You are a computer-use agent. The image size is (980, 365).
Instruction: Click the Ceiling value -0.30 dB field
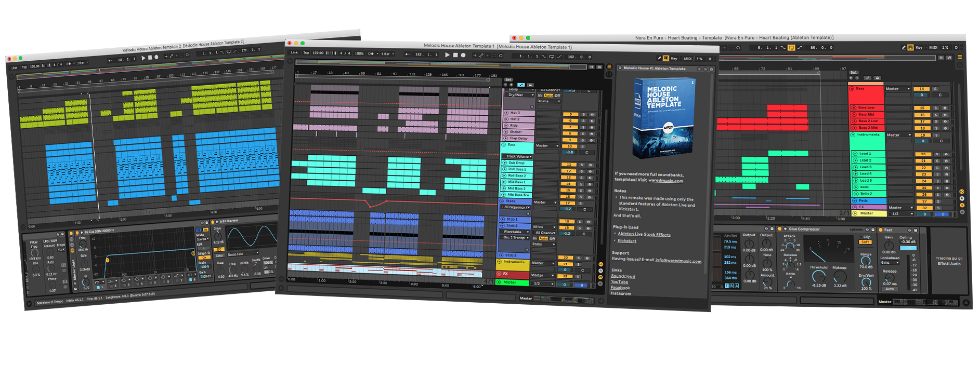click(x=908, y=242)
